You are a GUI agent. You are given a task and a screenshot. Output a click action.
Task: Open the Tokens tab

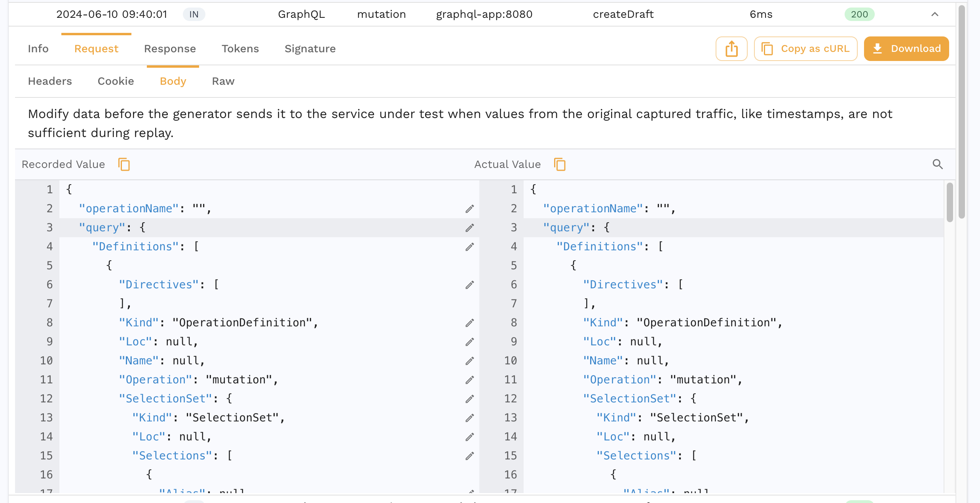240,49
